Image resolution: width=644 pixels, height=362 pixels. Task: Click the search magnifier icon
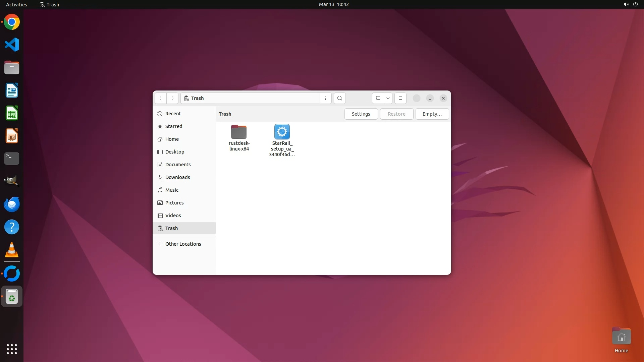(x=339, y=98)
